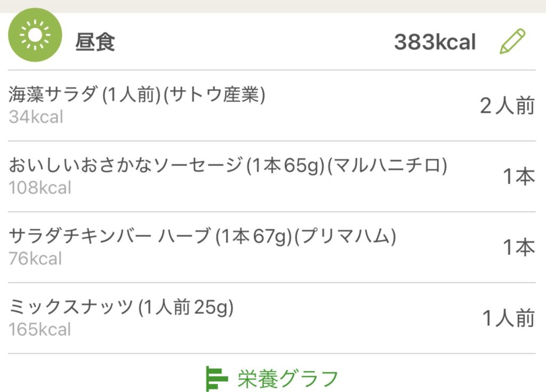Select the 昼食 meal header label
Screen dimensions: 546x392
[x=95, y=42]
